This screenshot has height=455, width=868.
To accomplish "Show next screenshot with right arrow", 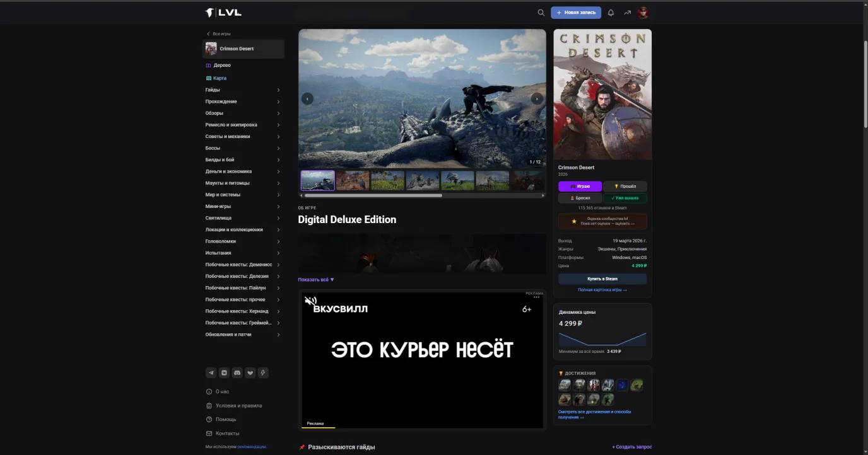I will (537, 98).
